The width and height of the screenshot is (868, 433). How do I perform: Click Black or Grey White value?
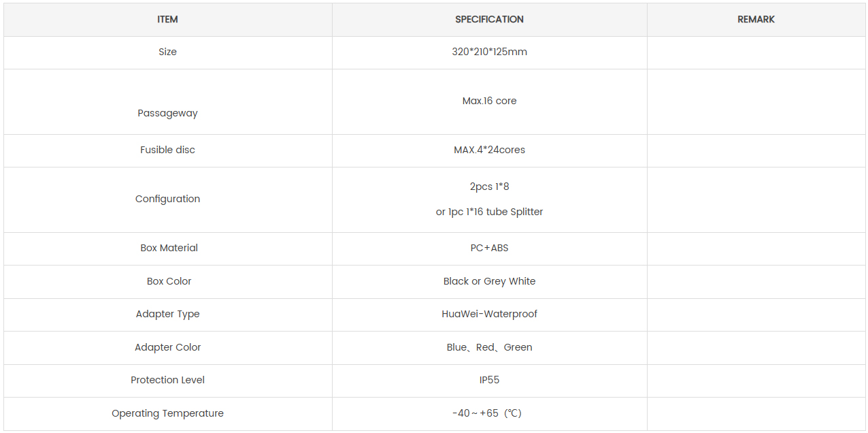tap(489, 281)
